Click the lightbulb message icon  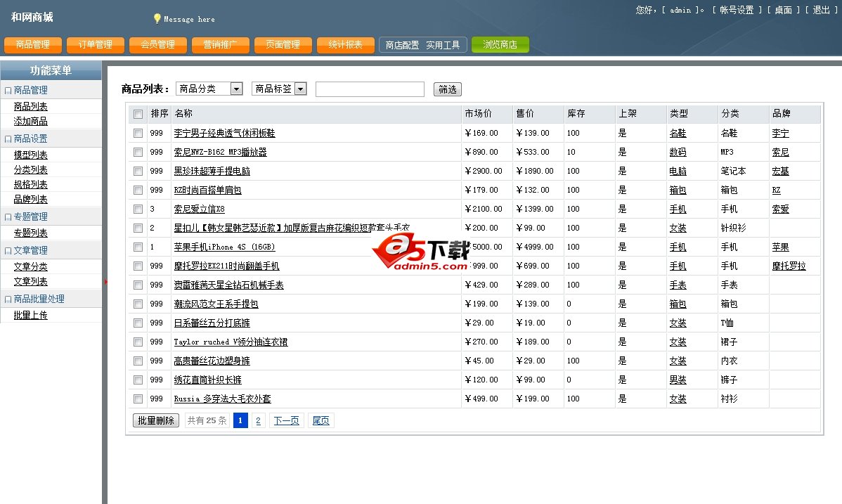point(157,18)
